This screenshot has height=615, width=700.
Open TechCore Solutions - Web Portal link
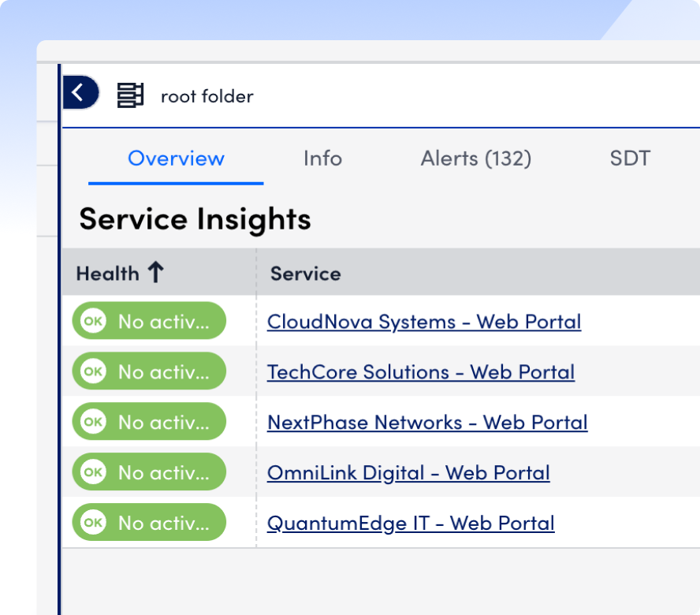421,372
